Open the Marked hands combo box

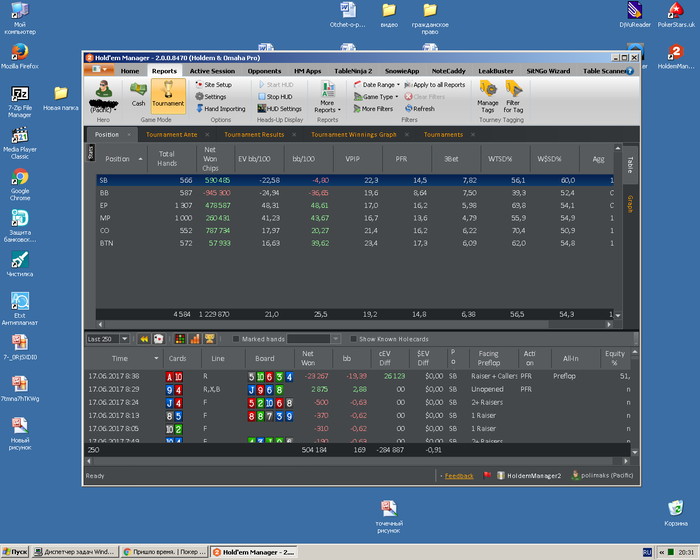coord(313,339)
